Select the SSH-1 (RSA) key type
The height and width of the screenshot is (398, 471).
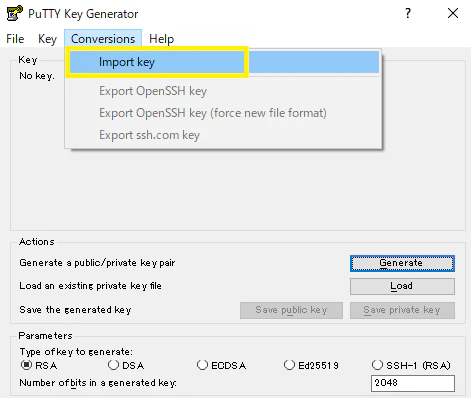pyautogui.click(x=411, y=365)
